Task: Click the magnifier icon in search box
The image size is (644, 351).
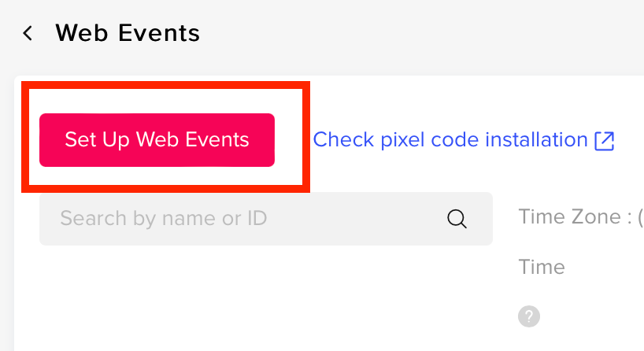Action: (x=457, y=218)
